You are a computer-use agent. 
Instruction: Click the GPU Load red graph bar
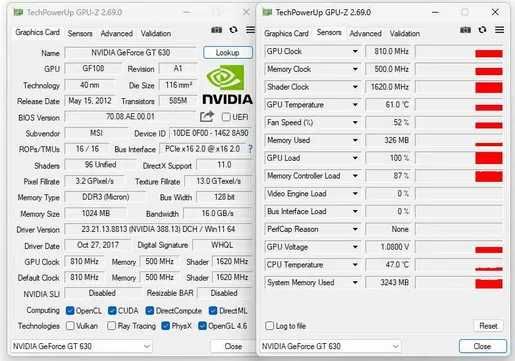coord(489,158)
